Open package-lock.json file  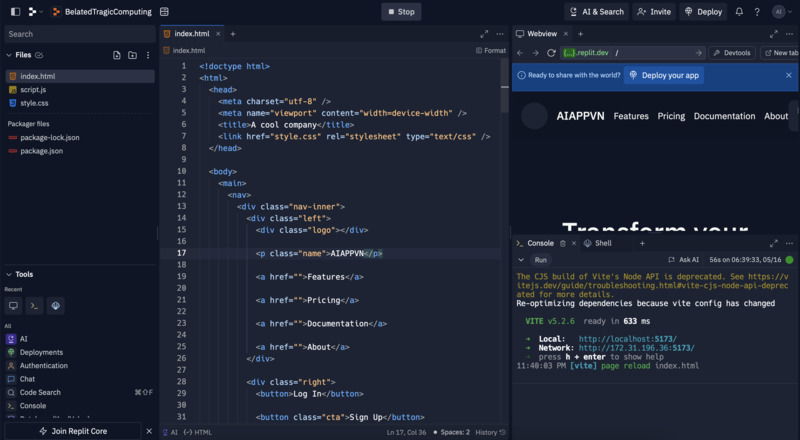(49, 137)
